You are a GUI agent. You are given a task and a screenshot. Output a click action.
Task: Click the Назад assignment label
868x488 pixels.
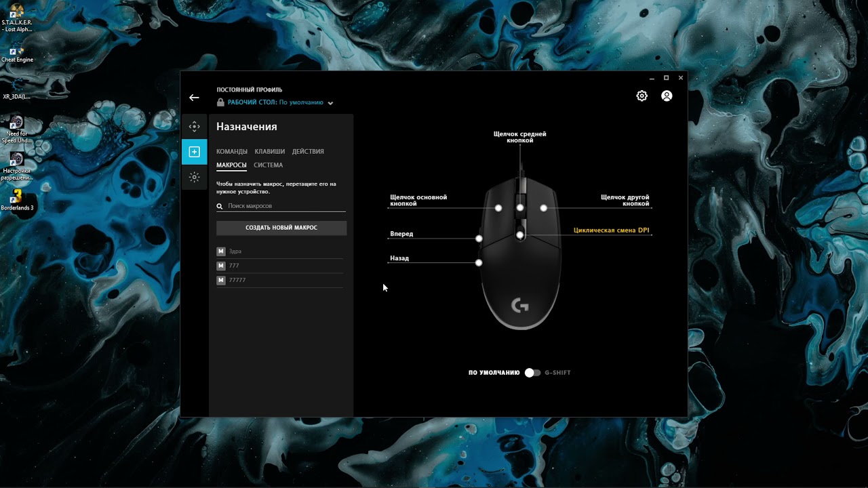point(399,258)
